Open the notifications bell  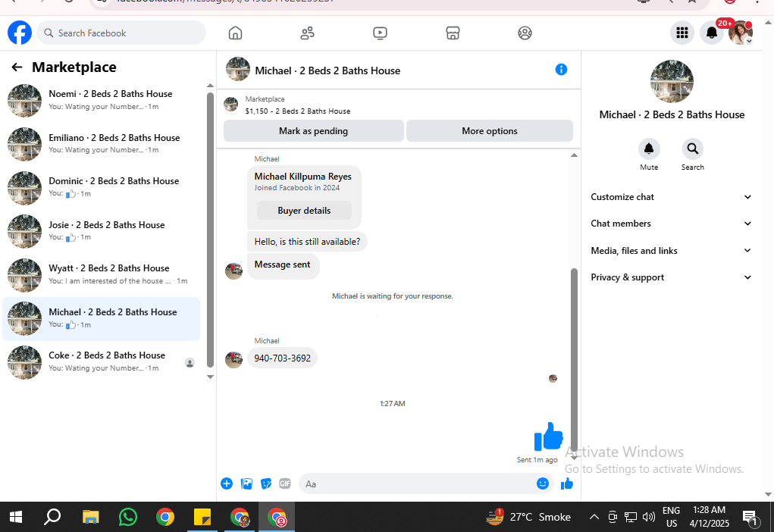coord(711,33)
